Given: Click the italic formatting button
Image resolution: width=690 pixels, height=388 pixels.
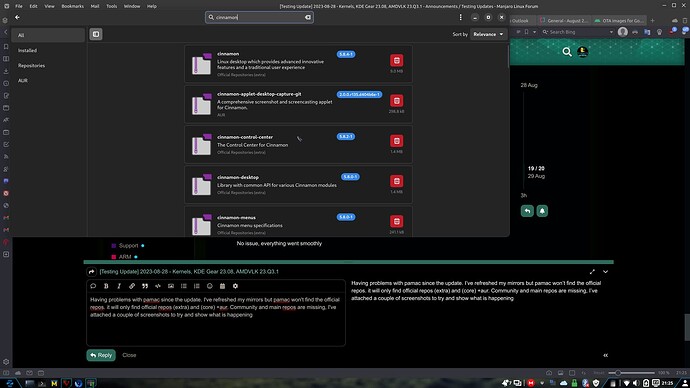Looking at the screenshot, I should [119, 286].
